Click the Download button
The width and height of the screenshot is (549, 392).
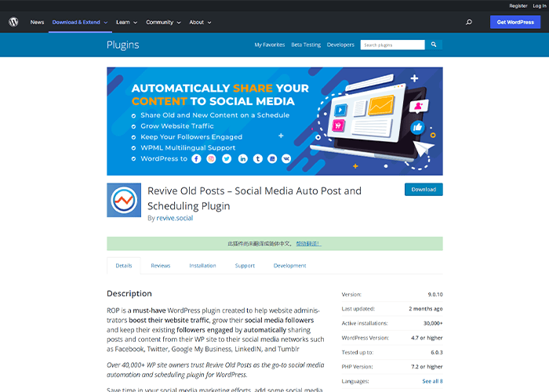(424, 190)
